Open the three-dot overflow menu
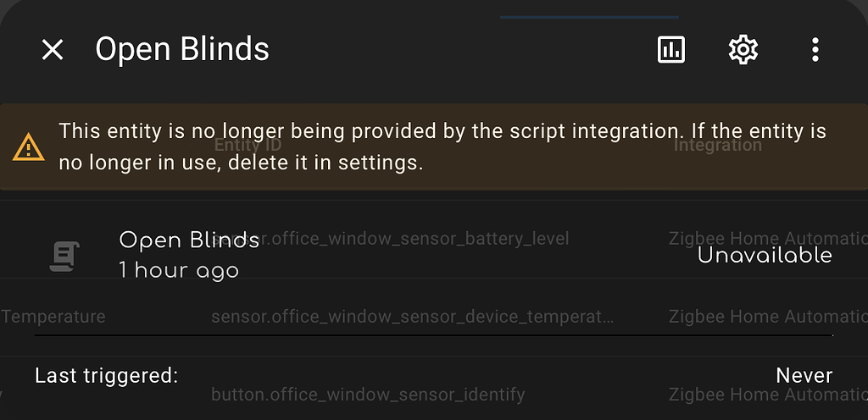 point(815,50)
